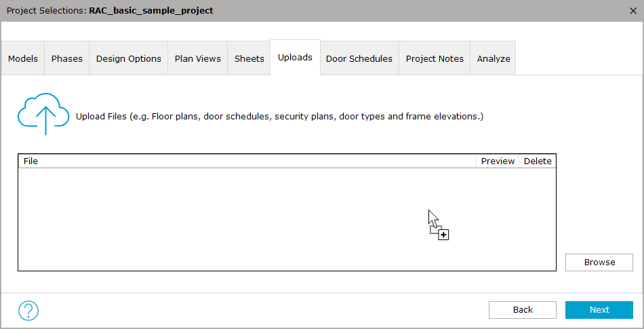Click the cloud upload icon
Viewport: 644px width, 329px height.
tap(43, 114)
